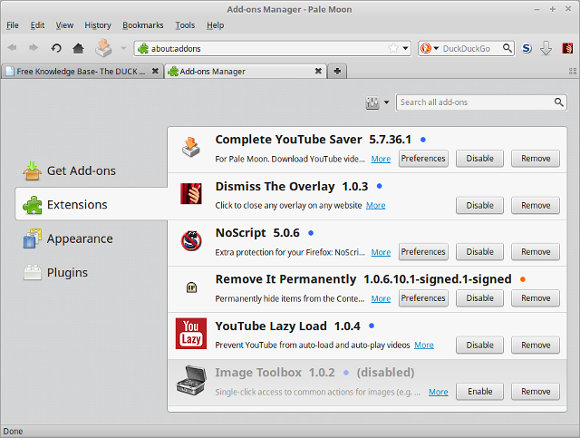Click the YouTube Saver download toolbar icon
The image size is (580, 438).
[x=104, y=48]
